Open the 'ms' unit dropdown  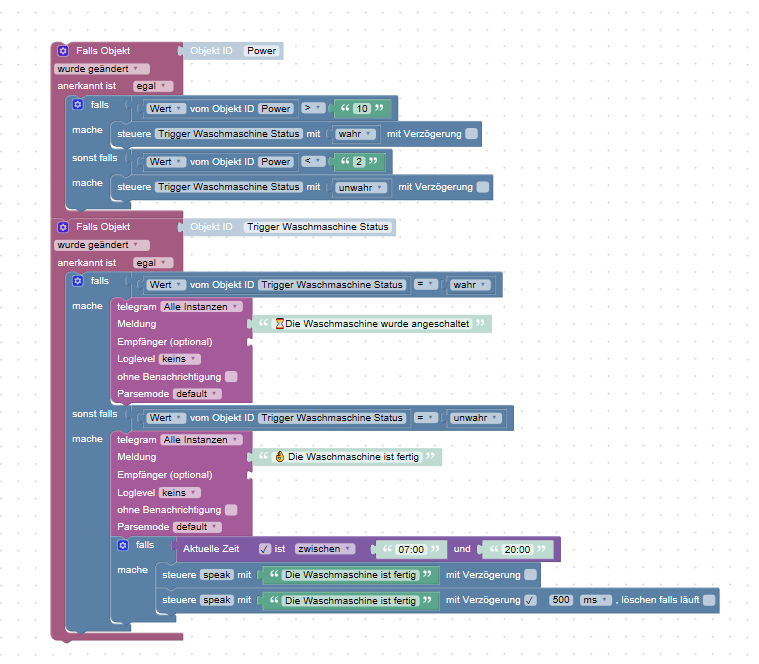coord(596,600)
